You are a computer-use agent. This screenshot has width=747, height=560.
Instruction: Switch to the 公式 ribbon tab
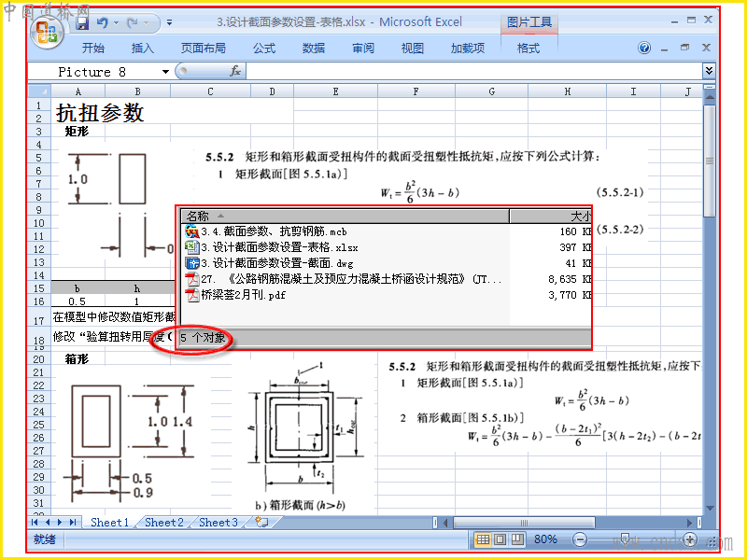point(264,49)
